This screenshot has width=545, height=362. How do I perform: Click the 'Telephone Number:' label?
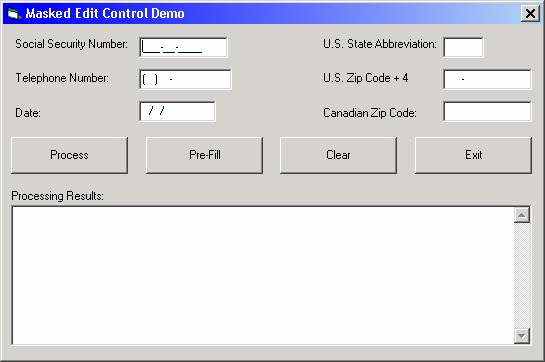pyautogui.click(x=62, y=78)
